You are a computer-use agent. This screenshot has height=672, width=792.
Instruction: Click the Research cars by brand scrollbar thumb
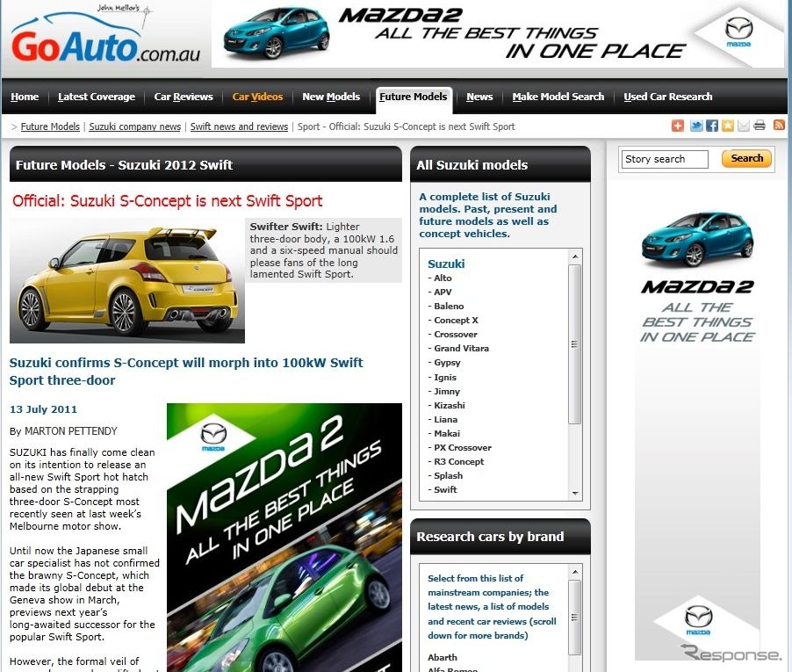pyautogui.click(x=574, y=618)
